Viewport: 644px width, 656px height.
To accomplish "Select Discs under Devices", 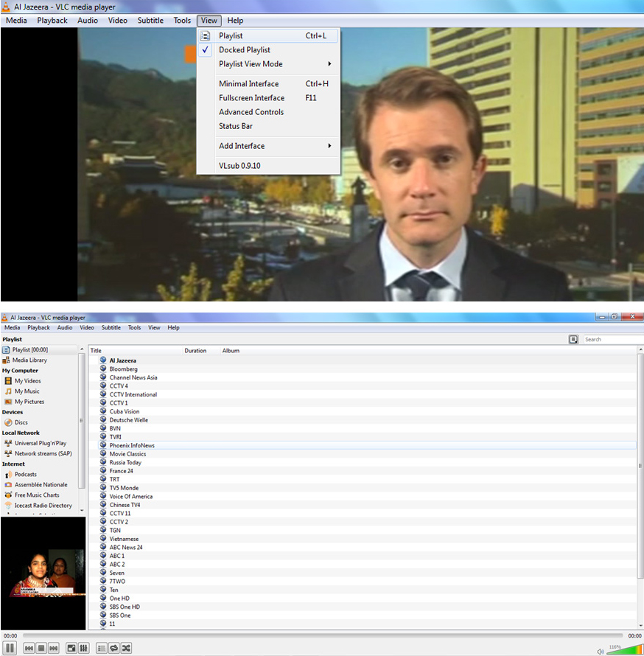I will pos(21,422).
